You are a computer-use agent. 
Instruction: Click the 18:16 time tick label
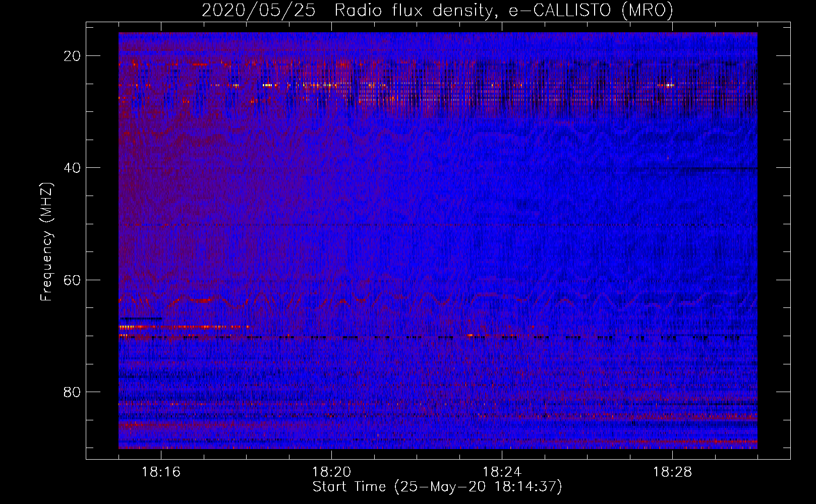coord(161,472)
